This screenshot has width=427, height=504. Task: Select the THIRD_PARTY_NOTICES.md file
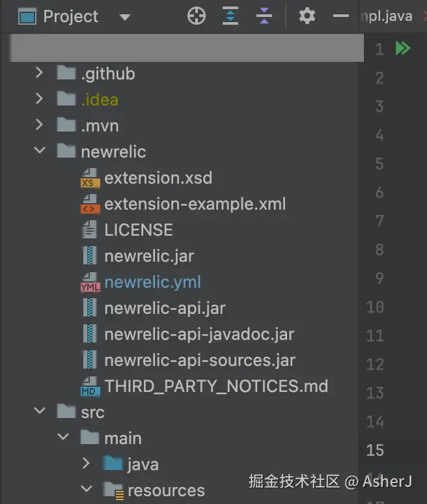click(216, 386)
